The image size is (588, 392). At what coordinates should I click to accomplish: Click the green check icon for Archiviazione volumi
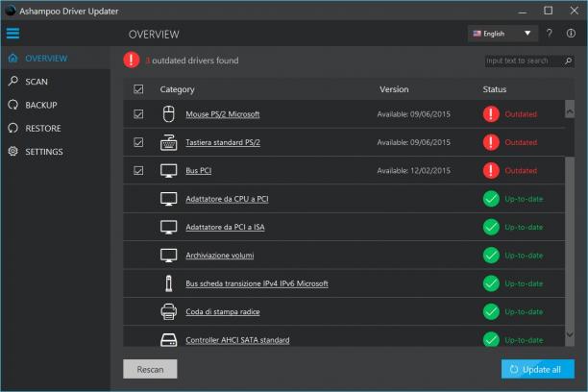click(491, 256)
